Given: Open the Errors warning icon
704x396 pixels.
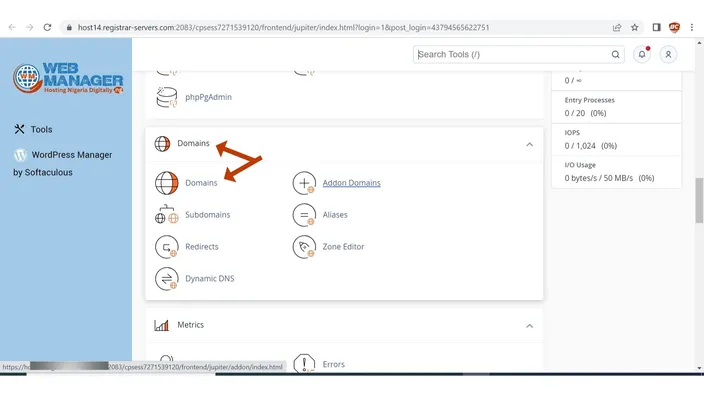Looking at the screenshot, I should point(304,363).
